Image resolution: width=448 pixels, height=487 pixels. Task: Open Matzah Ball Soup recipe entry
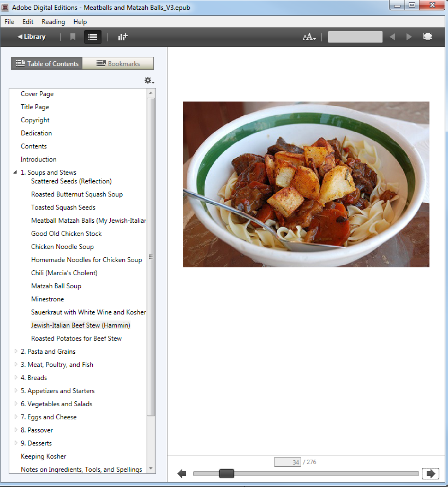56,286
